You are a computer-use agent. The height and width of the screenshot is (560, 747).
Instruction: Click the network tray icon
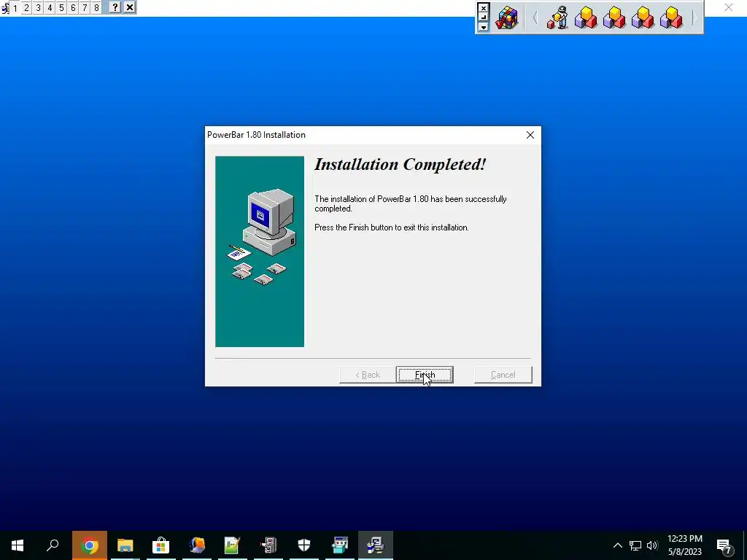(x=635, y=545)
